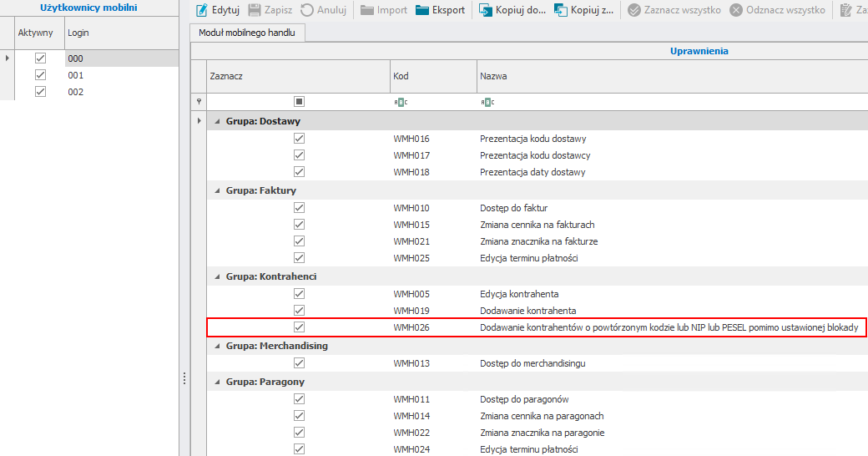Viewport: 868px width, 456px height.
Task: Toggle Aktywny checkbox for user 001
Action: tap(40, 75)
